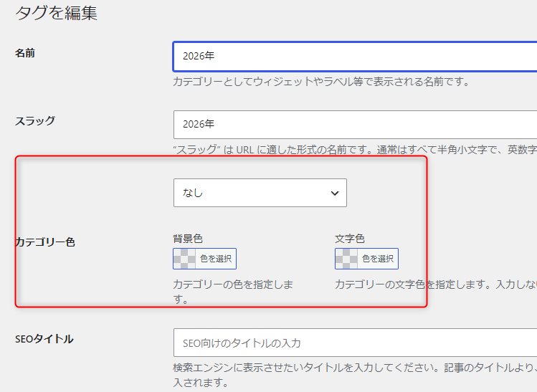Click the カテゴリー色 row label

[44, 242]
